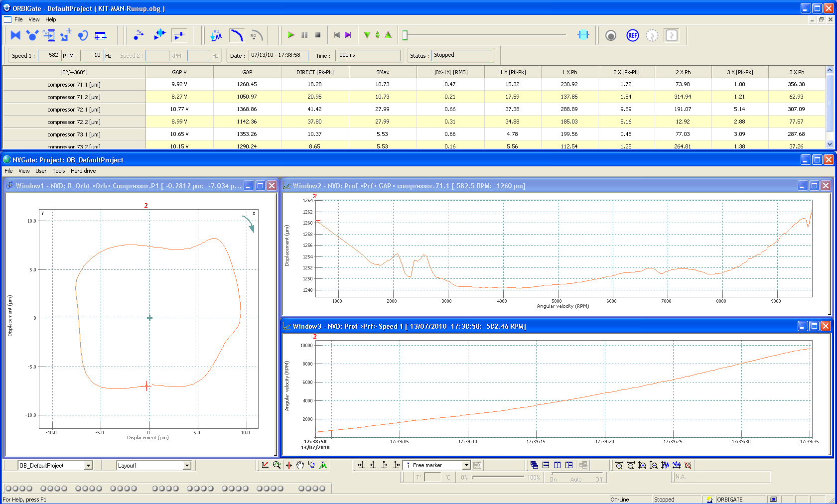
Task: Click the 0% to 100% slider in bottom toolbar
Action: coord(498,477)
